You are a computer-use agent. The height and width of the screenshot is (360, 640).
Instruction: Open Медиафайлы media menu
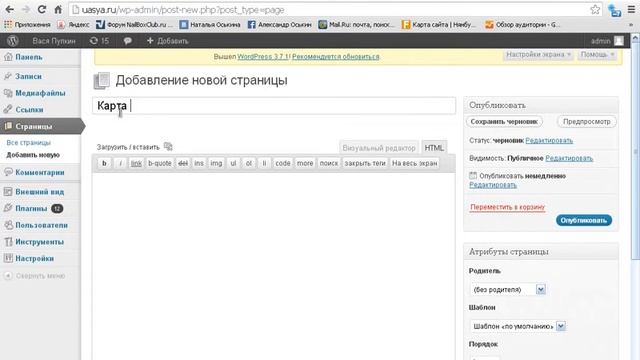click(40, 93)
